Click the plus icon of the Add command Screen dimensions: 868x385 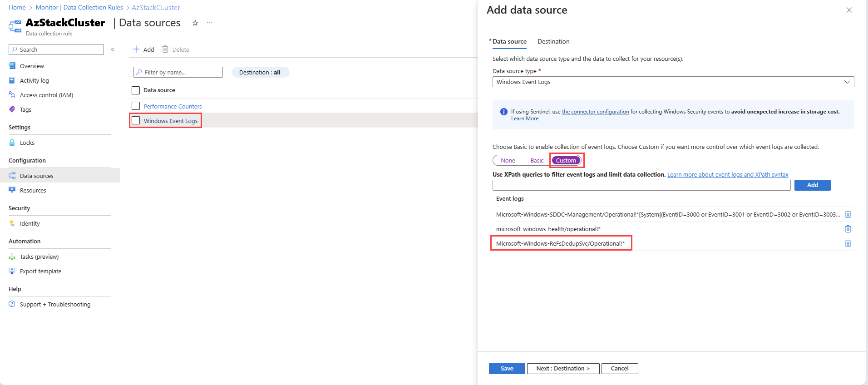(136, 49)
